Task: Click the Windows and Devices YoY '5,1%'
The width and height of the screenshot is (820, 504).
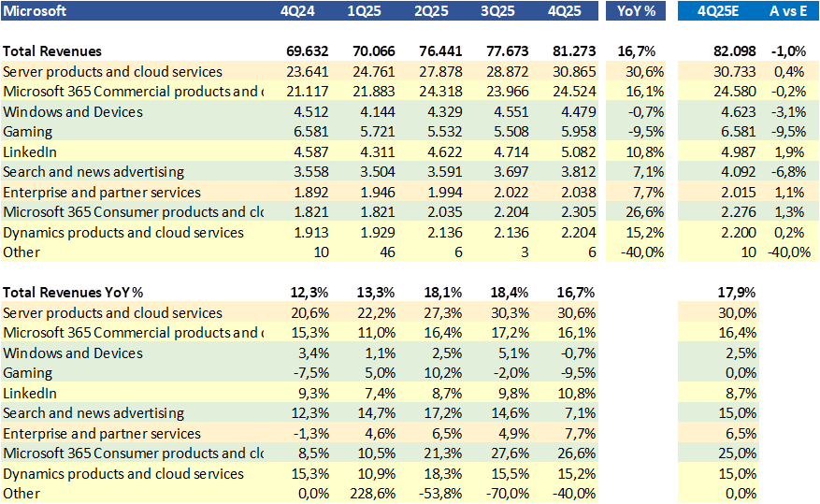Action: (513, 353)
